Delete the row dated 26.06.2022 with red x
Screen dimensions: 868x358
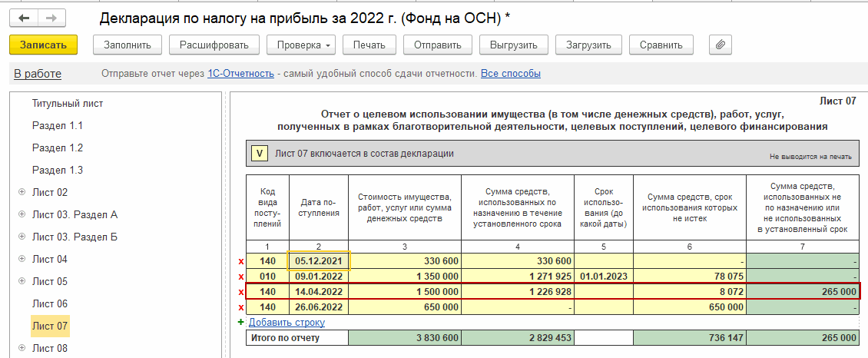click(240, 307)
